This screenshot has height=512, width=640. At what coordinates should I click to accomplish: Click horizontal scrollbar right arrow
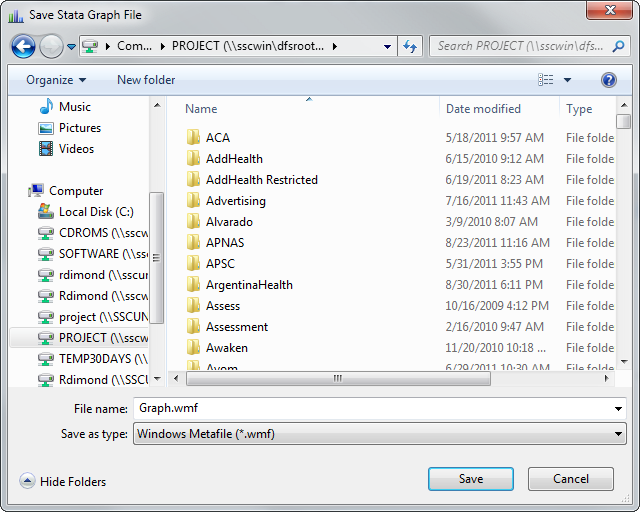pyautogui.click(x=607, y=378)
